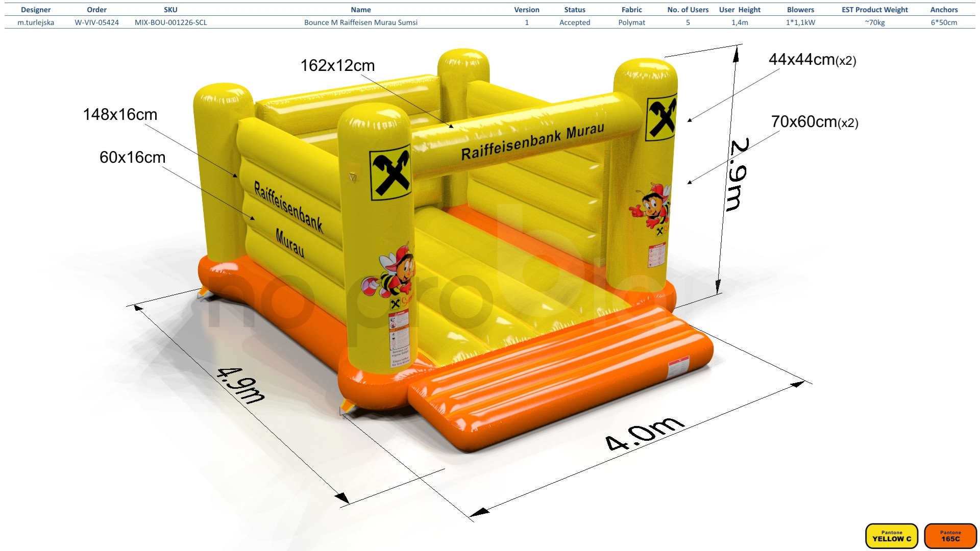The height and width of the screenshot is (551, 980).
Task: Click the 'Name' column header
Action: (x=361, y=10)
